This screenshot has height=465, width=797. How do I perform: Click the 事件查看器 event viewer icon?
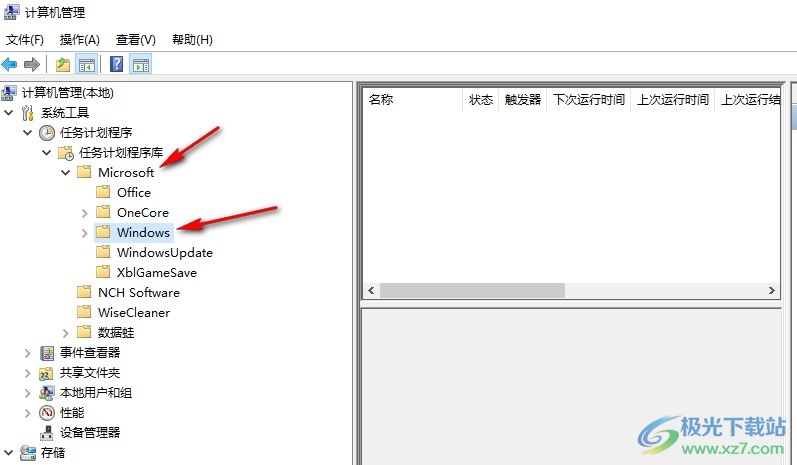(x=47, y=353)
